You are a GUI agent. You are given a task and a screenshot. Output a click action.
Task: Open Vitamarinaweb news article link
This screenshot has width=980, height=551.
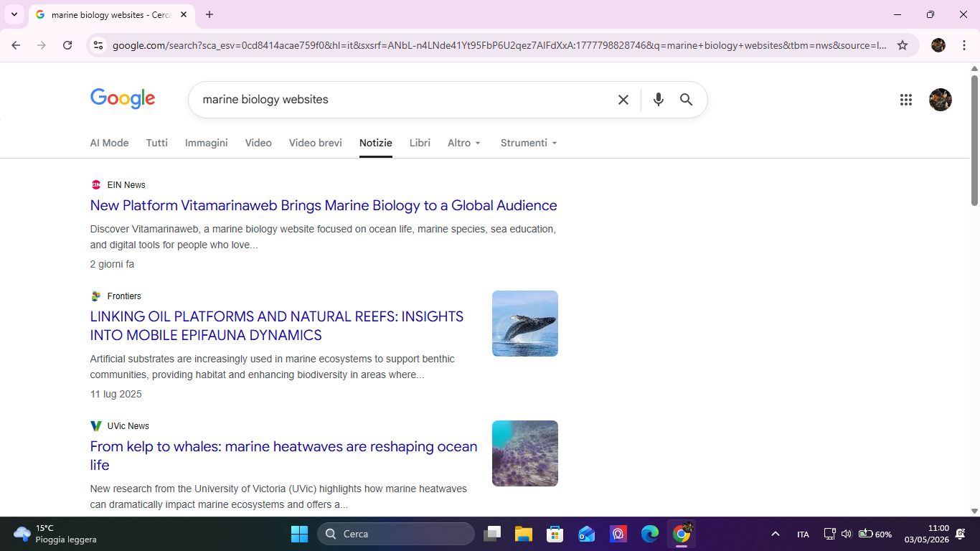pos(324,205)
